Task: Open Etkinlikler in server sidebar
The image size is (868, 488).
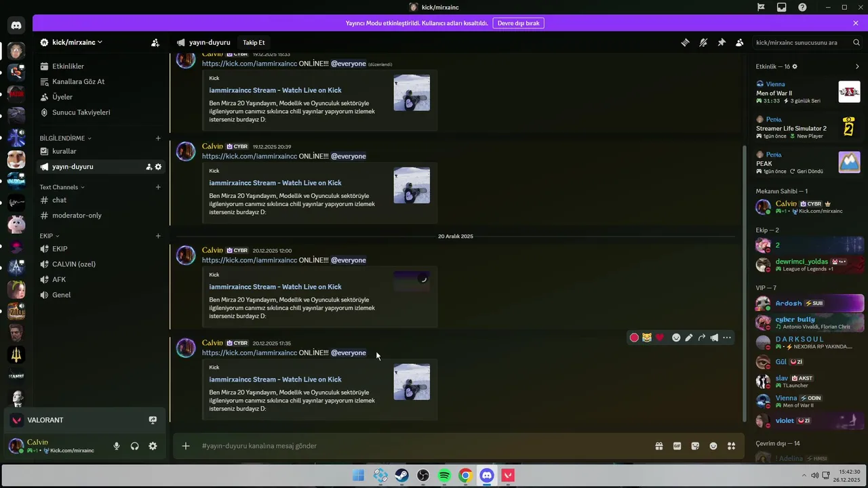Action: pos(100,66)
